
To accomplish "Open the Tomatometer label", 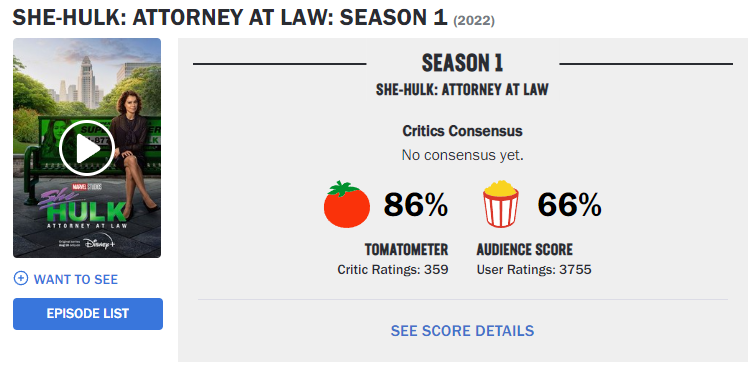I will [x=406, y=249].
